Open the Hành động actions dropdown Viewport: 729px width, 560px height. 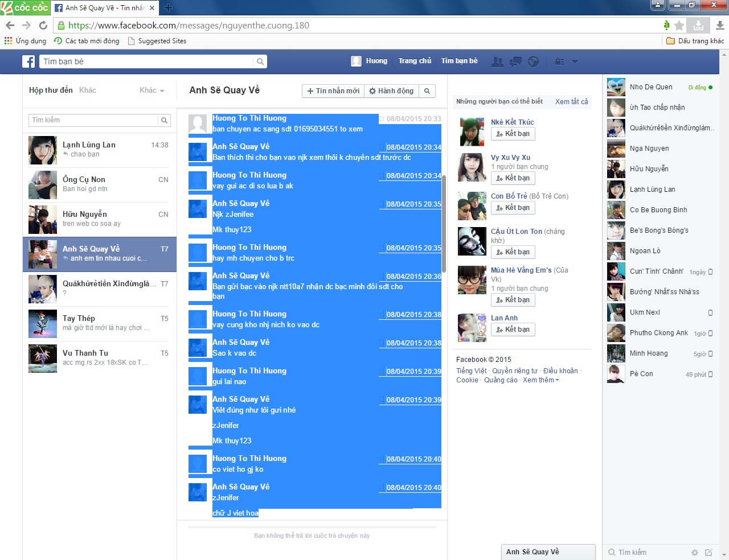click(x=391, y=91)
